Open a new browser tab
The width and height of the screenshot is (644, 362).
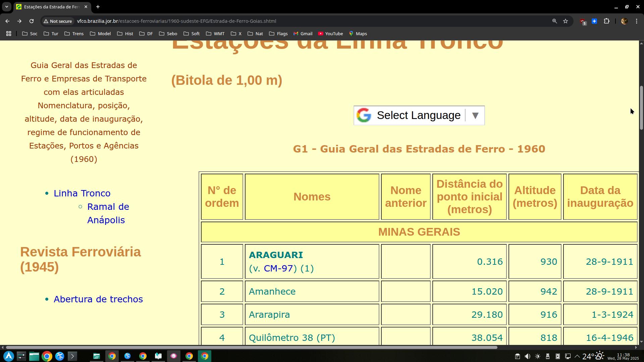[x=98, y=7]
